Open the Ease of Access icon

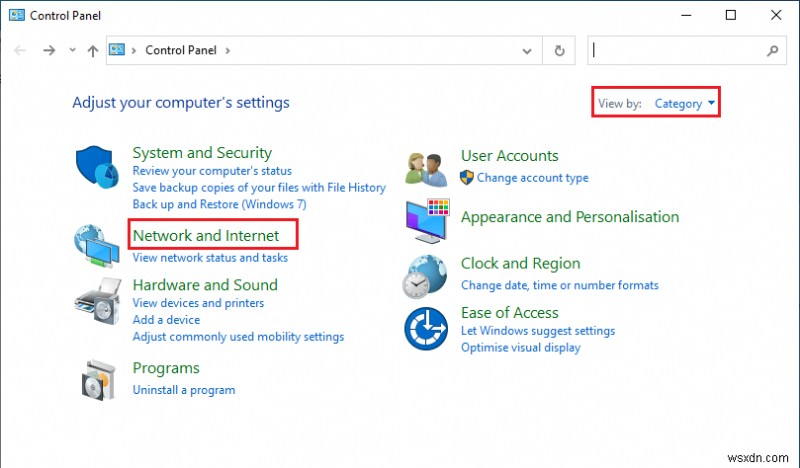click(426, 328)
